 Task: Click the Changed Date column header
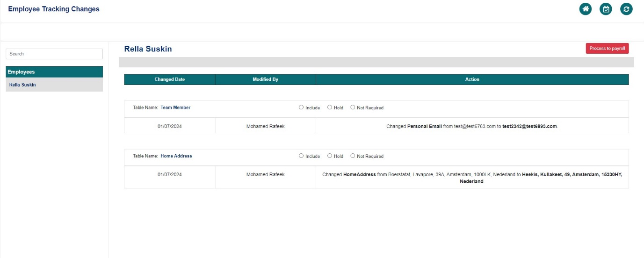(x=169, y=79)
